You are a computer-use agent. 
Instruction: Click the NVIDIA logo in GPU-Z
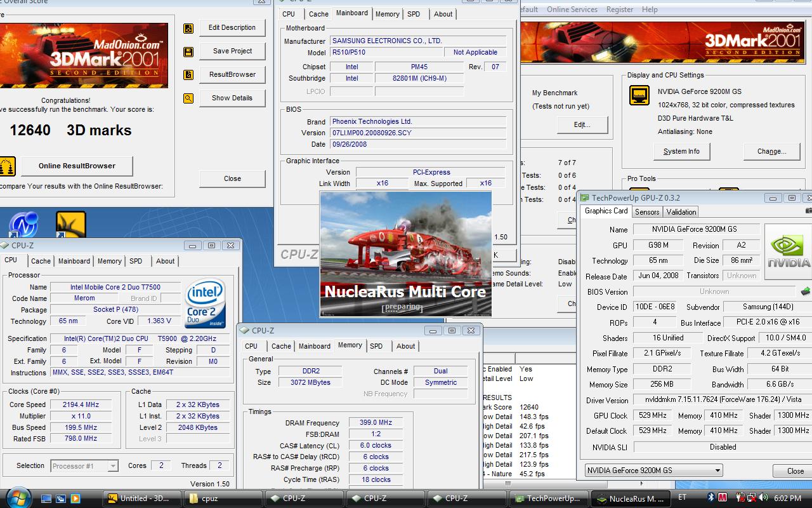click(x=789, y=251)
